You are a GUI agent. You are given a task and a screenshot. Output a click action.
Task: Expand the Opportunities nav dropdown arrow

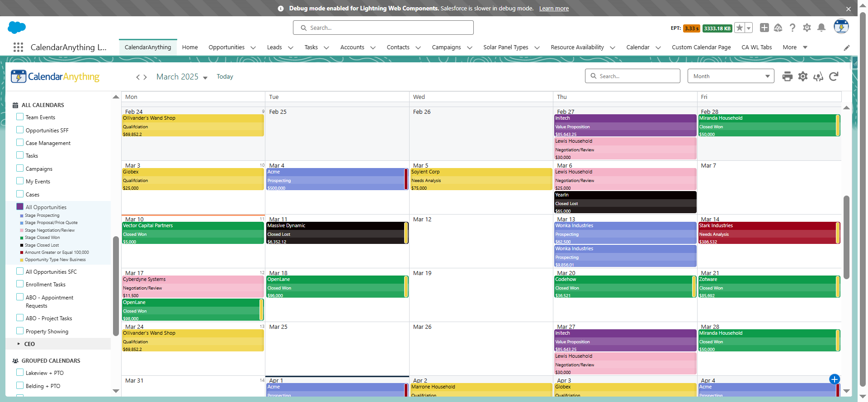[x=253, y=48]
